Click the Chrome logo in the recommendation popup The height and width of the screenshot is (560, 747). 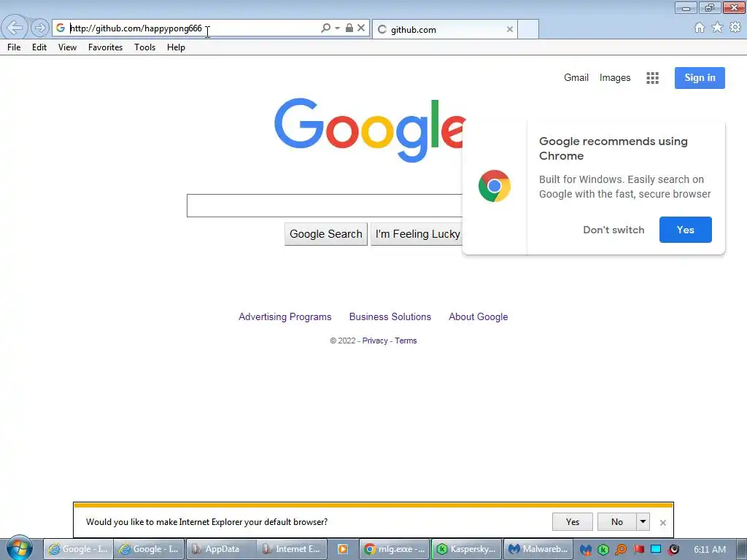(495, 186)
